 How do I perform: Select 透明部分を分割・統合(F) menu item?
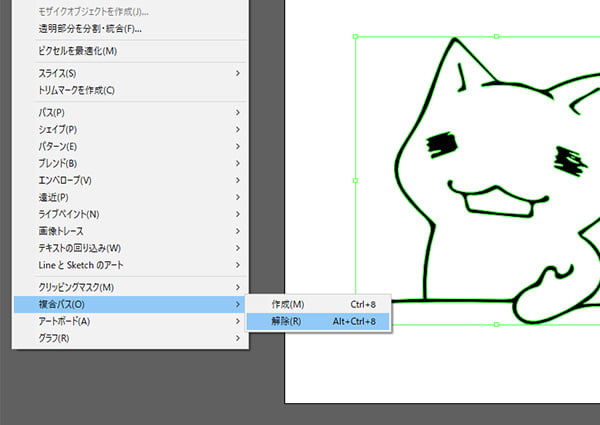90,28
